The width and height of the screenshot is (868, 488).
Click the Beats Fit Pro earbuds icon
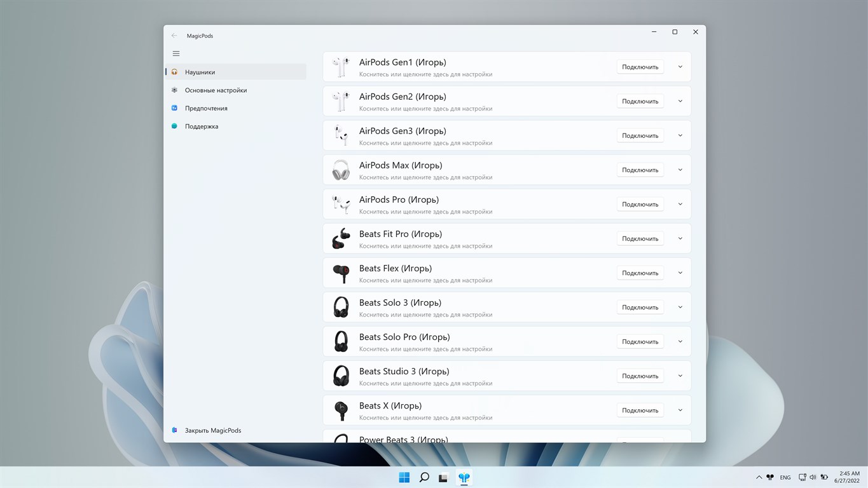[x=341, y=238]
